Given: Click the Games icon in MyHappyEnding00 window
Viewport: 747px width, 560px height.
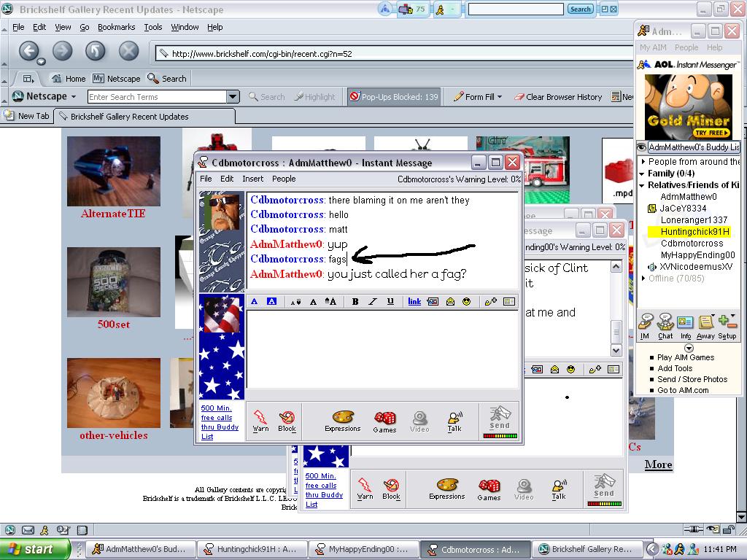Looking at the screenshot, I should click(489, 489).
